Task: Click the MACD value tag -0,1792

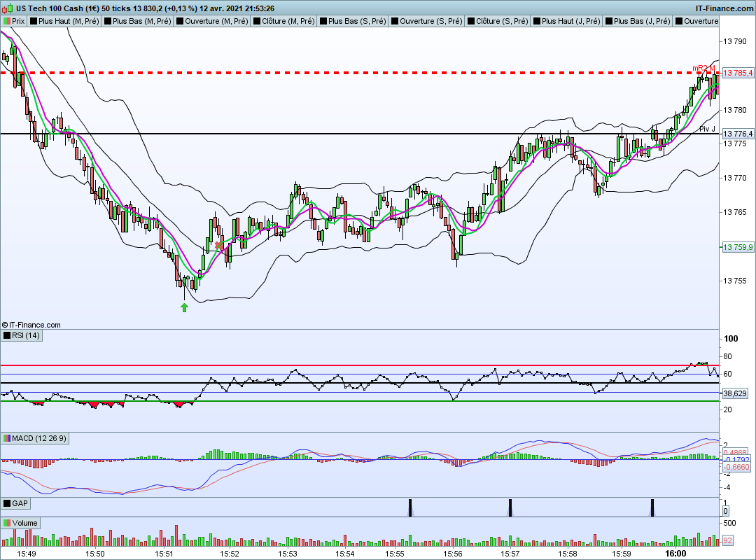Action: click(736, 460)
